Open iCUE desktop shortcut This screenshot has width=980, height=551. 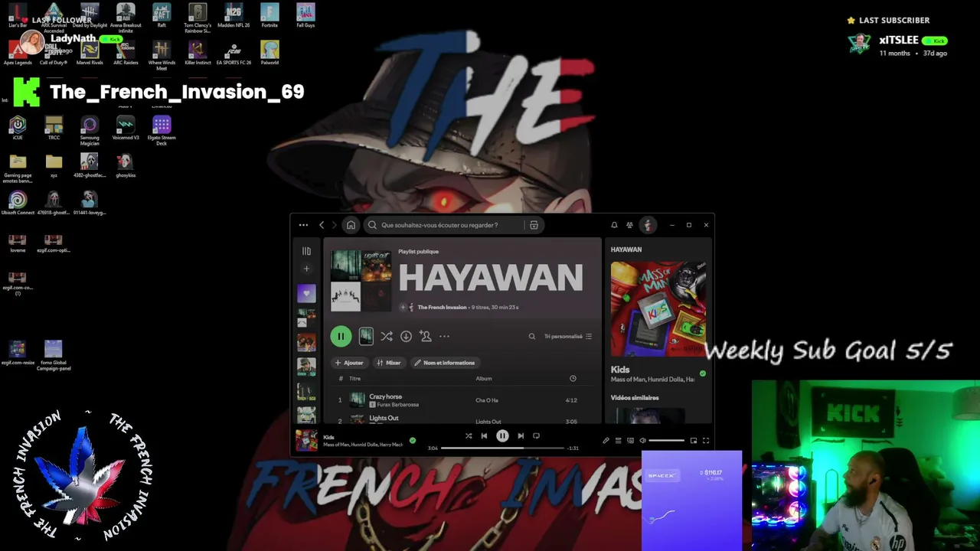point(18,128)
